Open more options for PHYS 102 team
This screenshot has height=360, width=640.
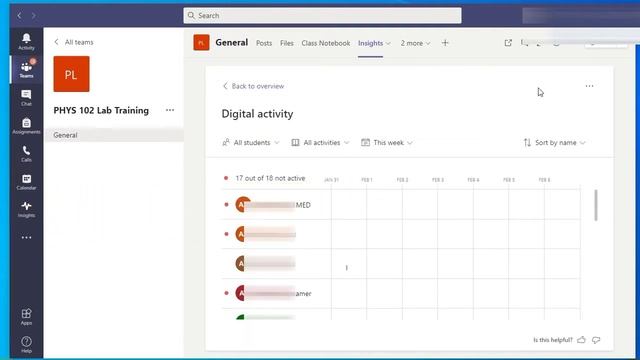[170, 110]
